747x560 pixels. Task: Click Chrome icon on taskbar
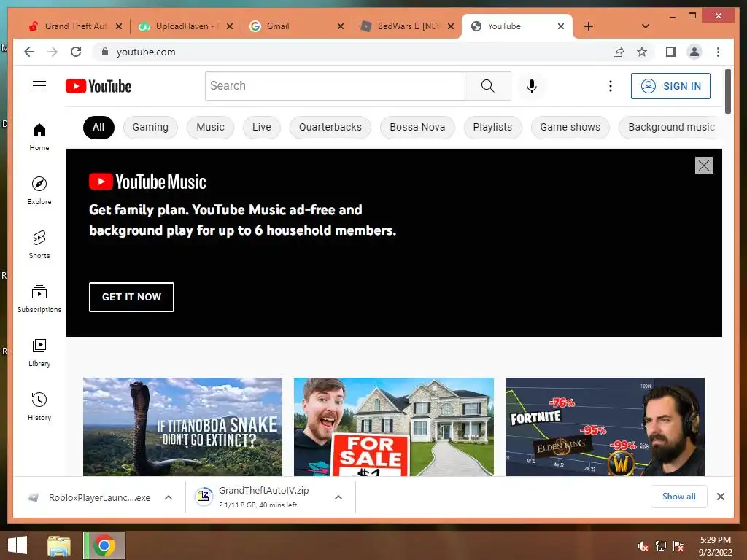104,545
